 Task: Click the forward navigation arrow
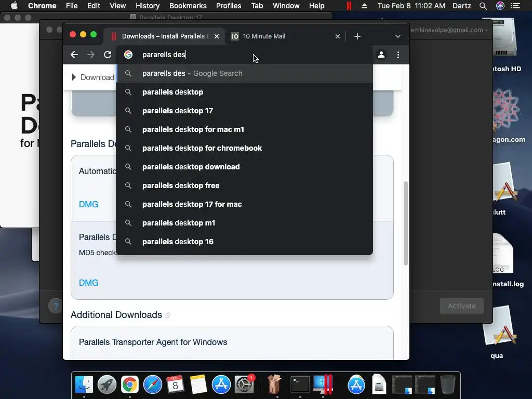pos(90,55)
